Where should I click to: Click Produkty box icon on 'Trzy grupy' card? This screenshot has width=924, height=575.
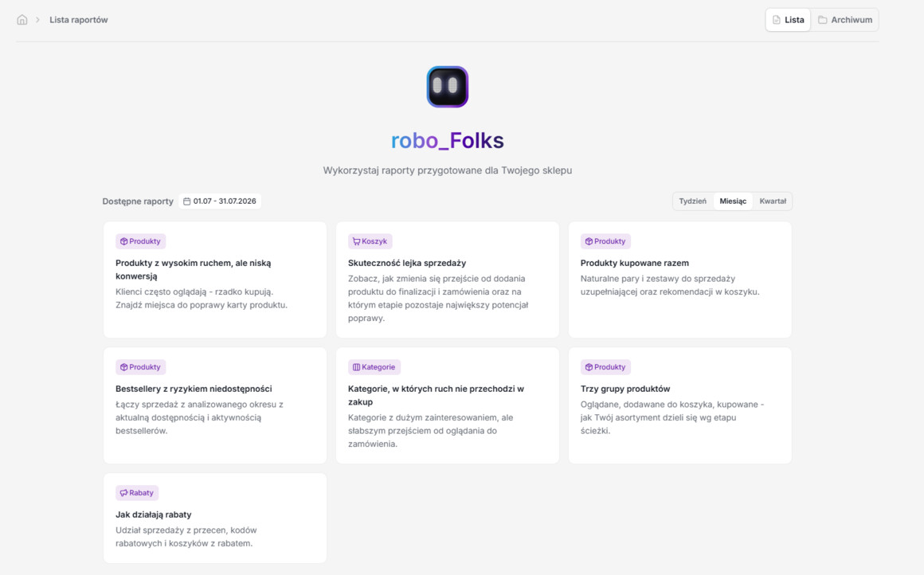589,367
